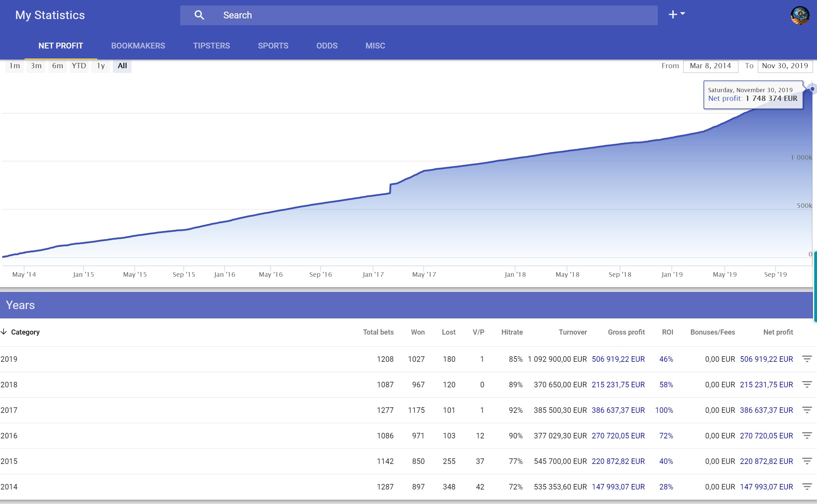Toggle sort arrow next to Category
The width and height of the screenshot is (817, 504).
(4, 332)
